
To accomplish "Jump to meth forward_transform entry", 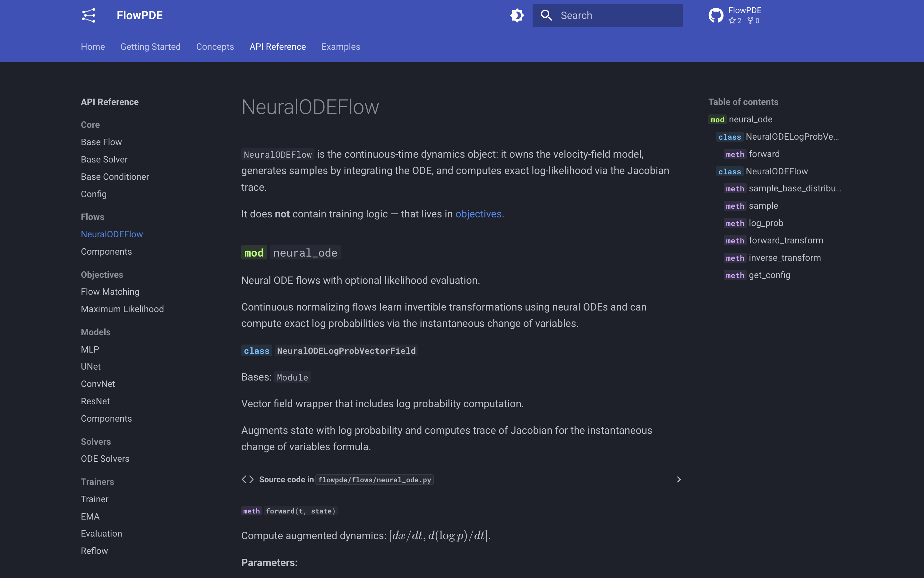I will pos(774,241).
